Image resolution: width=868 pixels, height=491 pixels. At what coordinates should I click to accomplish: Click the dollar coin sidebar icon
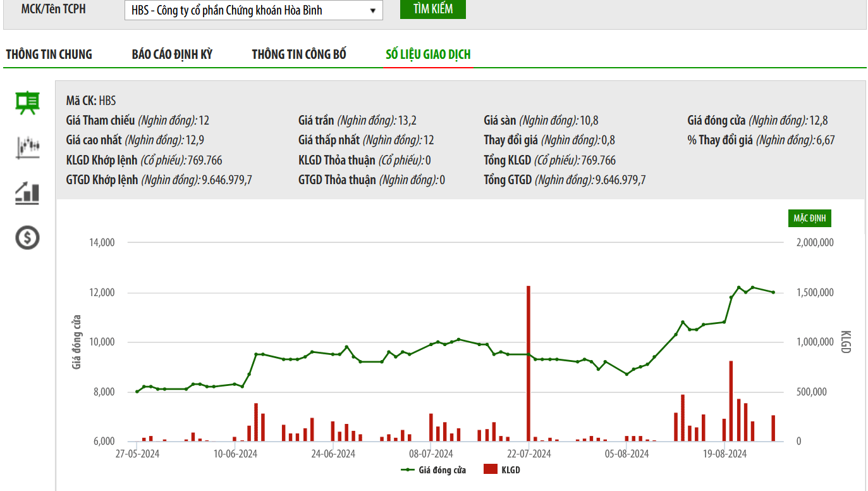click(x=27, y=238)
